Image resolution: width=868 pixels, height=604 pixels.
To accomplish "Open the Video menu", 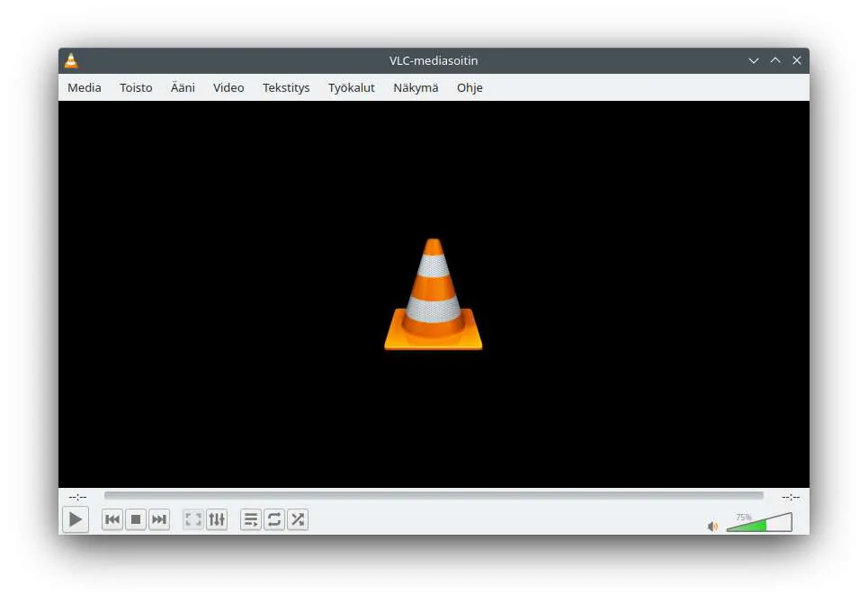I will point(228,87).
